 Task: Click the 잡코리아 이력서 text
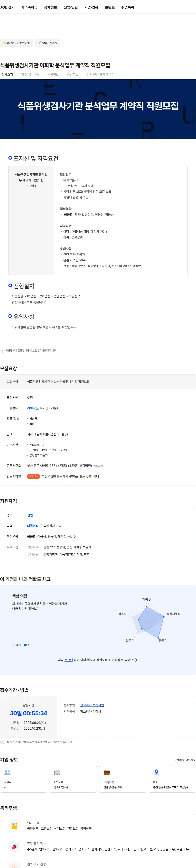click(91, 711)
